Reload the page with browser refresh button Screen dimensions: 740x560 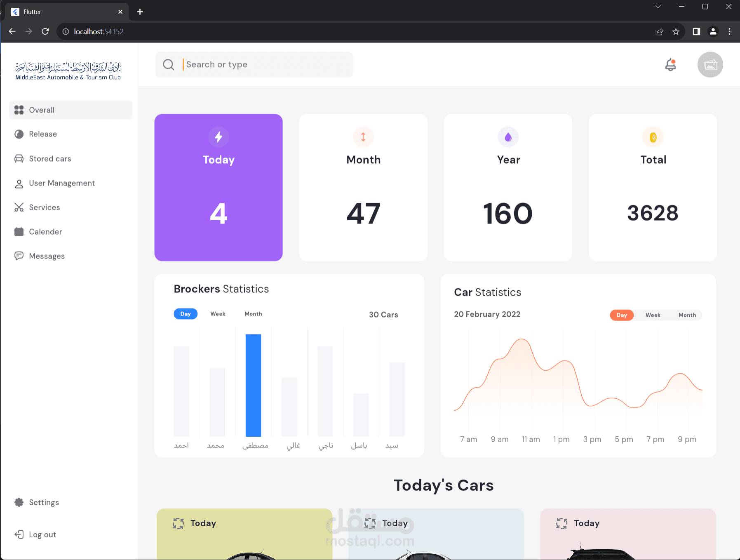point(45,31)
